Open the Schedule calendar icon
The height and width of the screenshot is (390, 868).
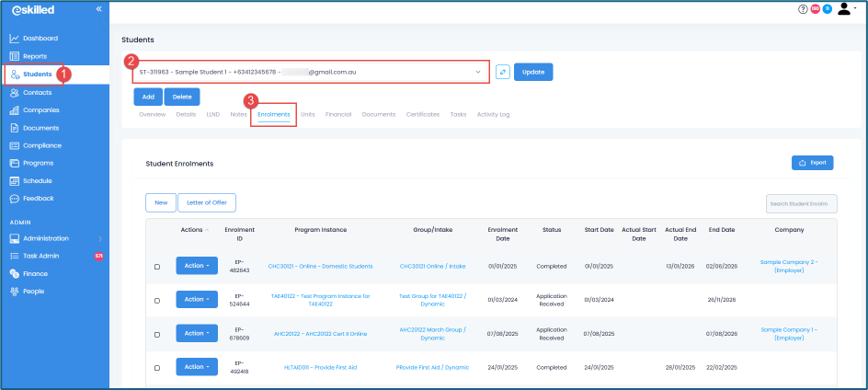15,181
